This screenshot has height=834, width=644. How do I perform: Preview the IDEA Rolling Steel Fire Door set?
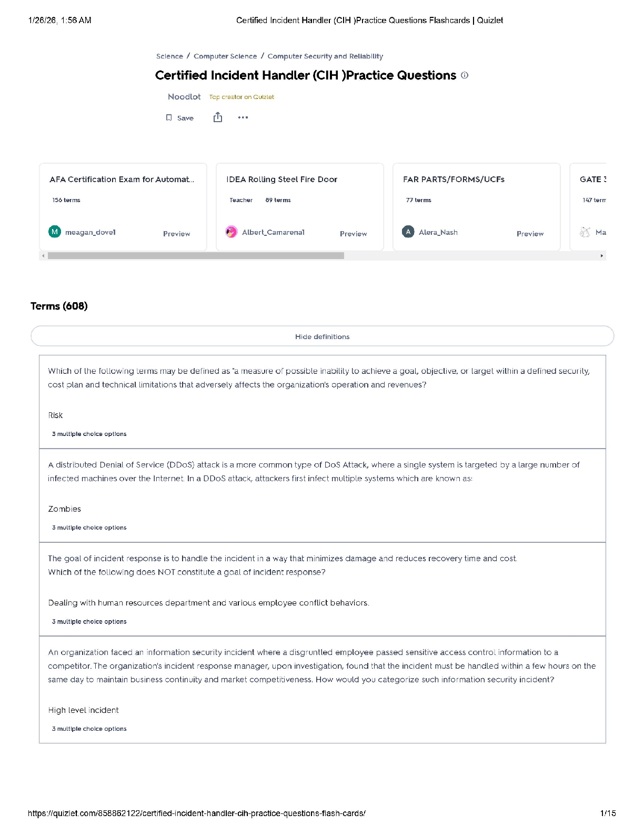pos(353,234)
